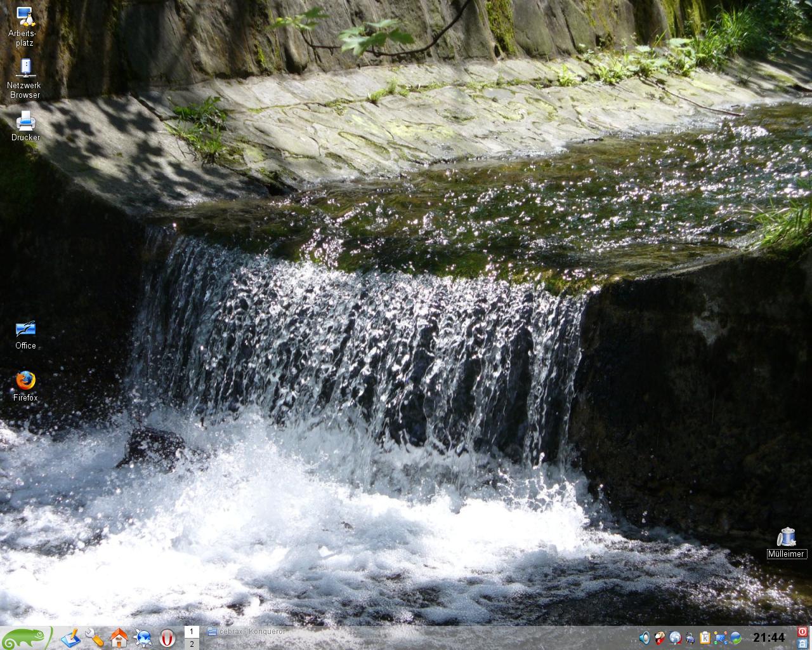Launch Opera browser from panel
Image resolution: width=812 pixels, height=650 pixels.
[x=167, y=637]
